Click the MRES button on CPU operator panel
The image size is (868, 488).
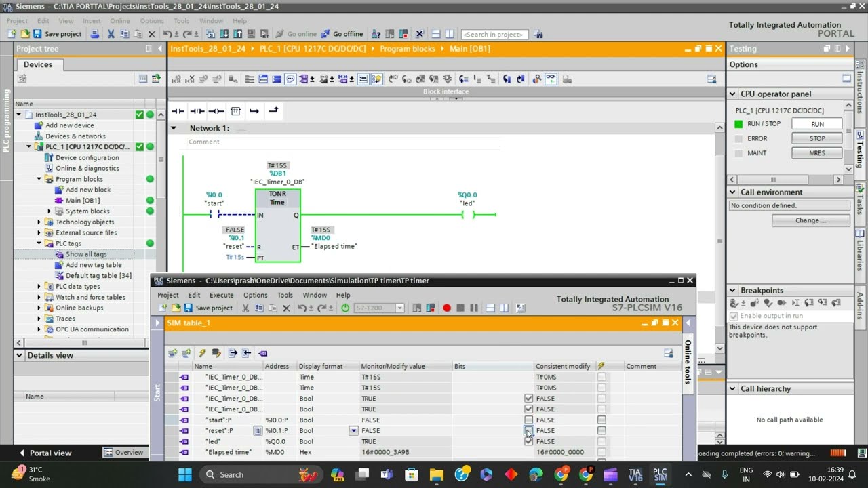coord(817,153)
